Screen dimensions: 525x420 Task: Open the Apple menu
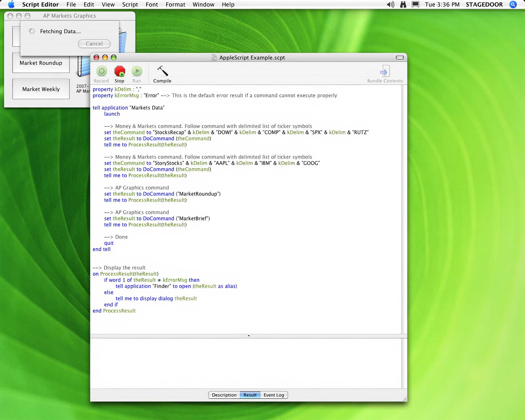click(11, 4)
